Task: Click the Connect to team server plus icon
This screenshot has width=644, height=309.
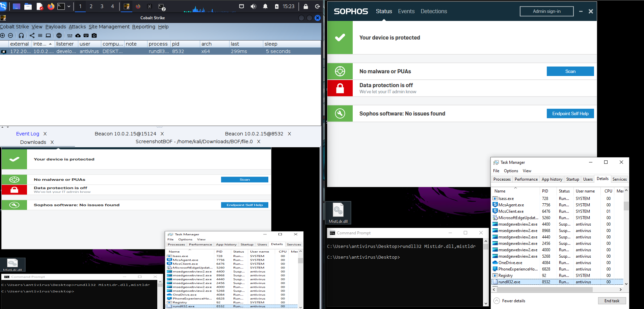Action: tap(2, 35)
